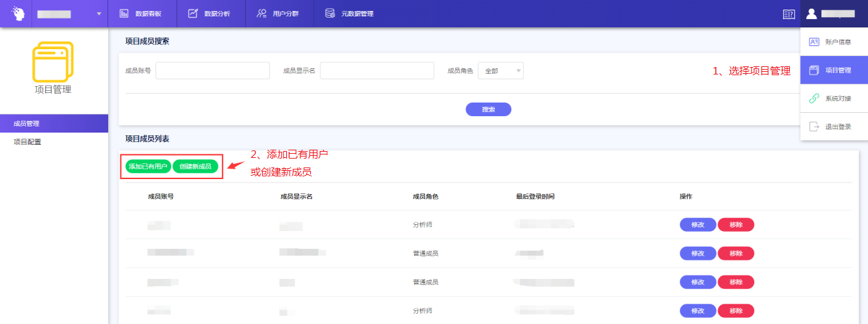The width and height of the screenshot is (868, 324).
Task: Select 项目配置 in the left sidebar
Action: point(28,142)
